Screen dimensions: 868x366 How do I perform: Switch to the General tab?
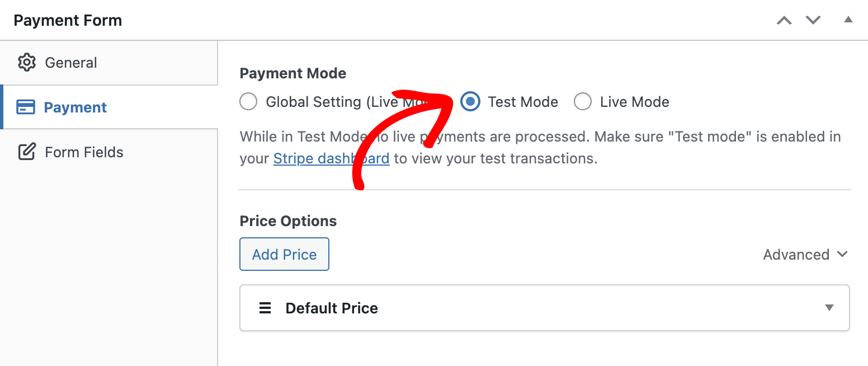(71, 62)
